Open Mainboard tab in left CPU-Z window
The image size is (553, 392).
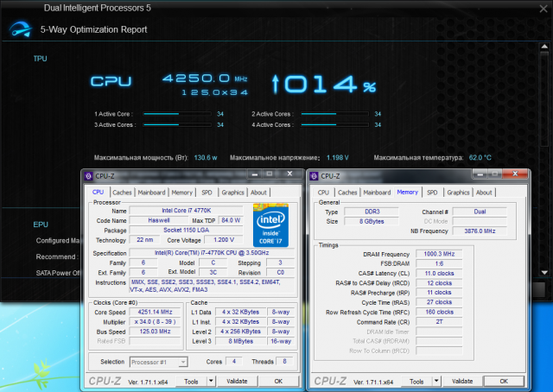point(152,193)
